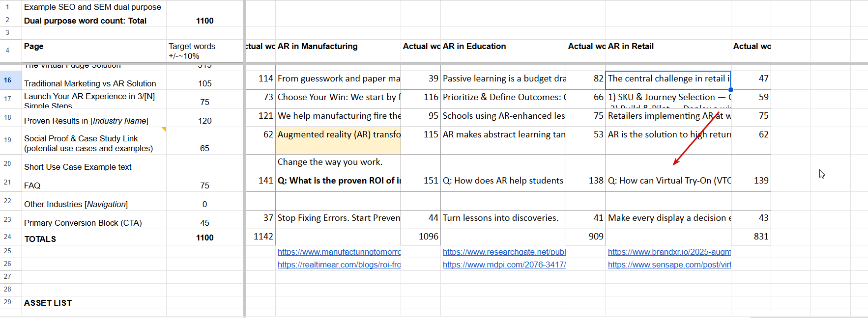
Task: Select target words value 120
Action: click(x=204, y=118)
